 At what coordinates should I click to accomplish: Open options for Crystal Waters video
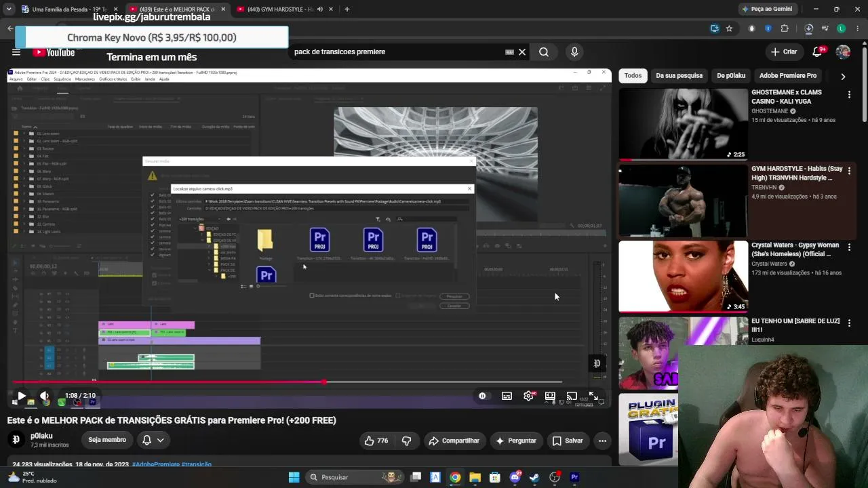(x=849, y=247)
